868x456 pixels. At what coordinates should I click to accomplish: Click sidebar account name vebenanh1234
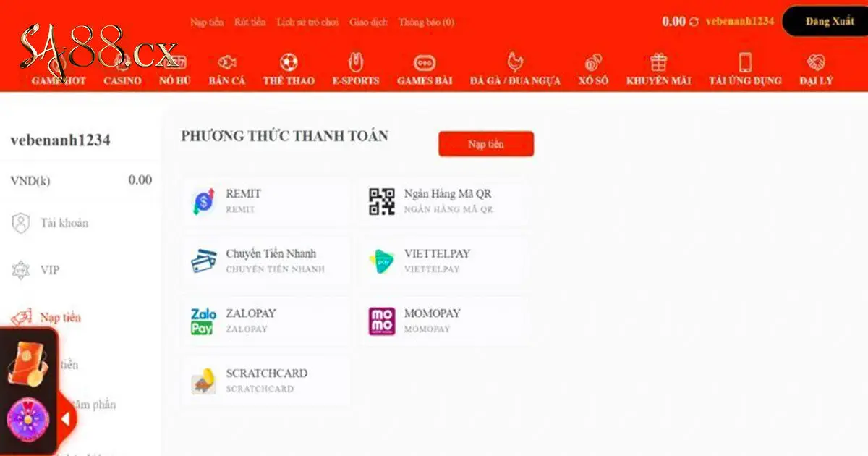[x=60, y=140]
